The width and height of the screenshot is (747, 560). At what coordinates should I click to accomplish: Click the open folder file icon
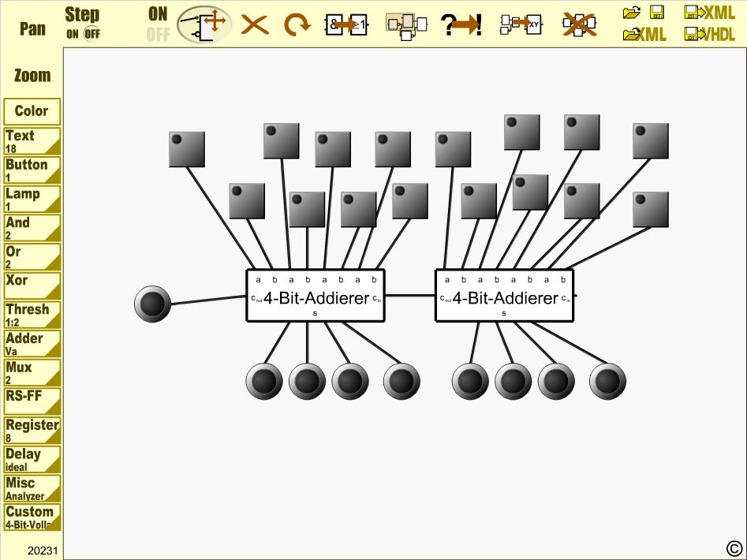point(632,13)
